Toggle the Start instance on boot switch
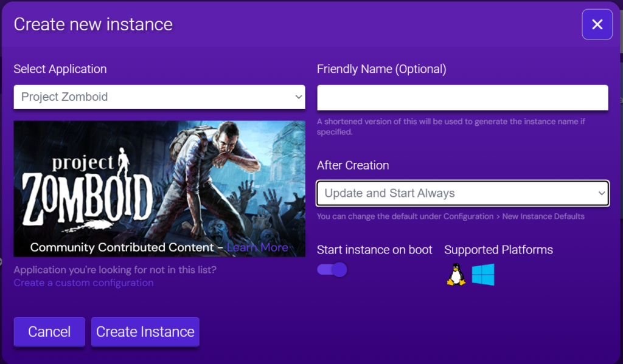The image size is (623, 364). click(332, 269)
